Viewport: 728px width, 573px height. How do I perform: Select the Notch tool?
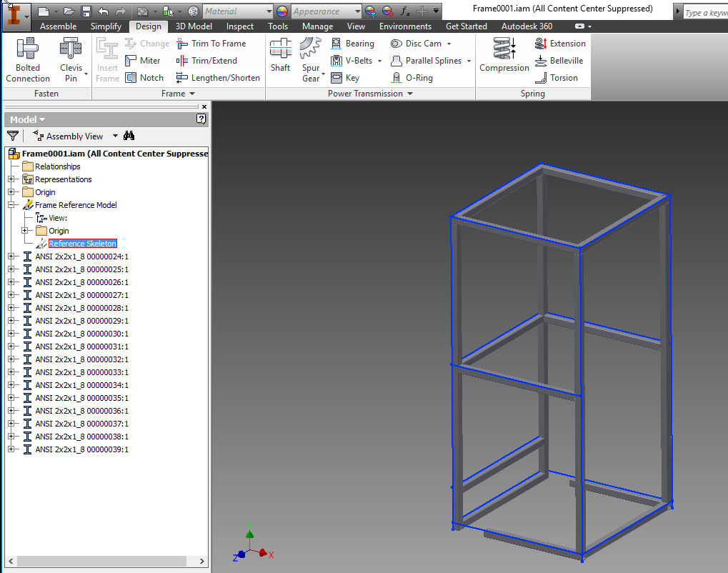pyautogui.click(x=146, y=77)
